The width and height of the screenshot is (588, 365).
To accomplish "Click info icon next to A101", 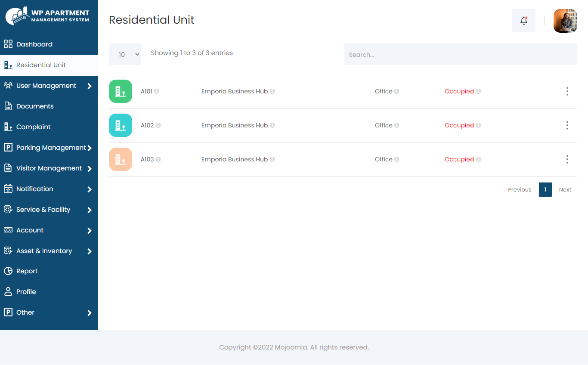I will click(157, 91).
